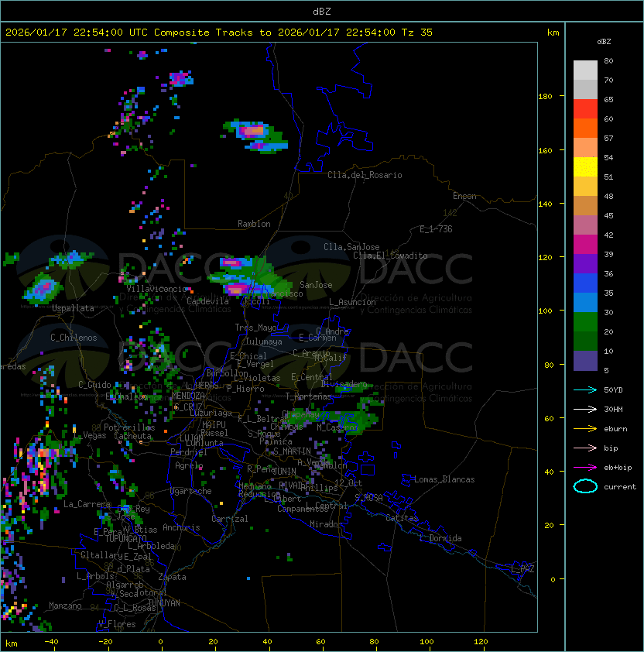Click the 'Ramblon' place label

click(x=254, y=224)
